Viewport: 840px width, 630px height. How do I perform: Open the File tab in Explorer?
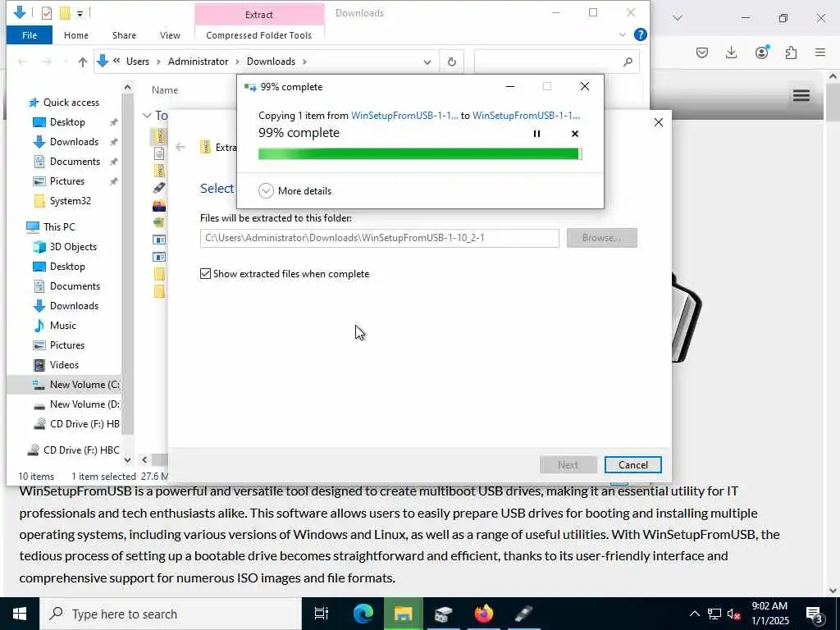(x=30, y=35)
